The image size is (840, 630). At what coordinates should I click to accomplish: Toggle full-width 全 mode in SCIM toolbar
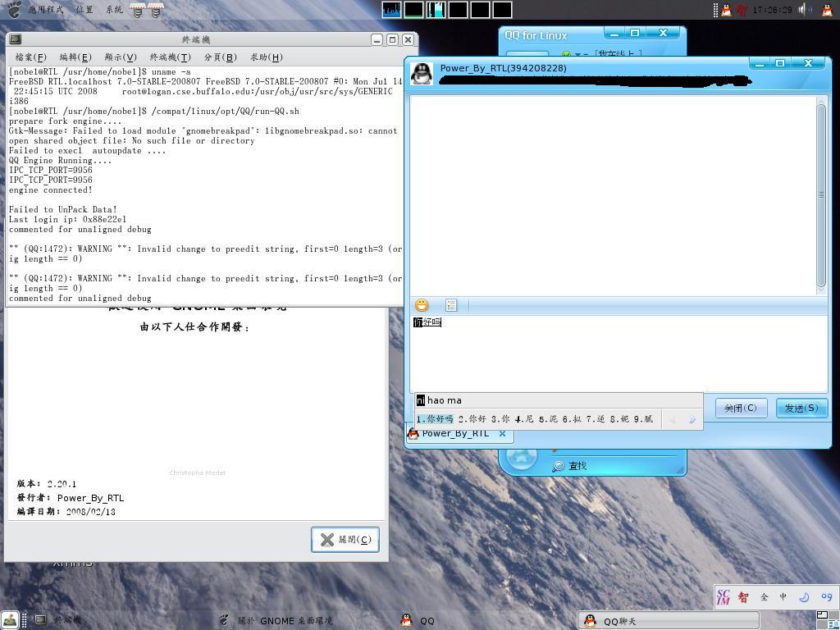coord(765,597)
